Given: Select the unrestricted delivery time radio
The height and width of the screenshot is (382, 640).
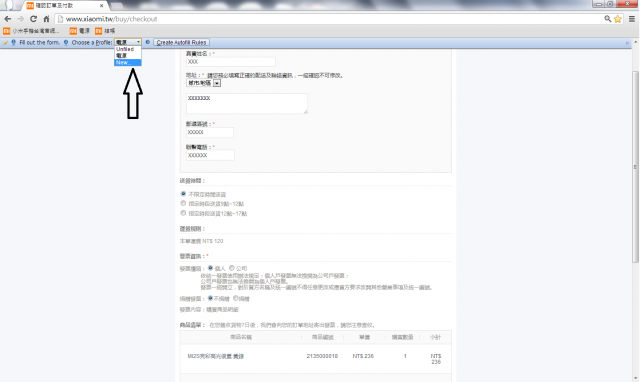Looking at the screenshot, I should point(183,194).
